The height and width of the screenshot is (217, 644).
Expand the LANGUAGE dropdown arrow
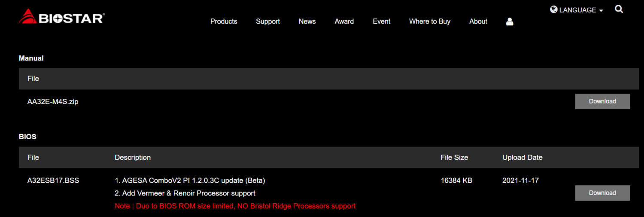pos(601,11)
